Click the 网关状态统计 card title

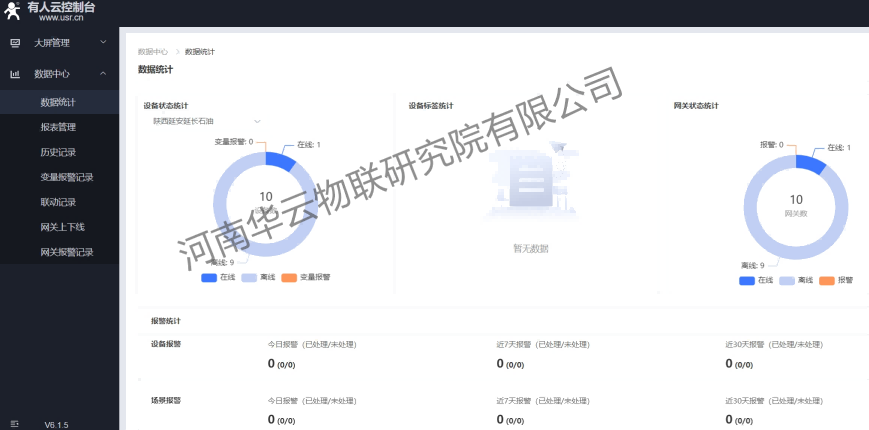pos(696,106)
